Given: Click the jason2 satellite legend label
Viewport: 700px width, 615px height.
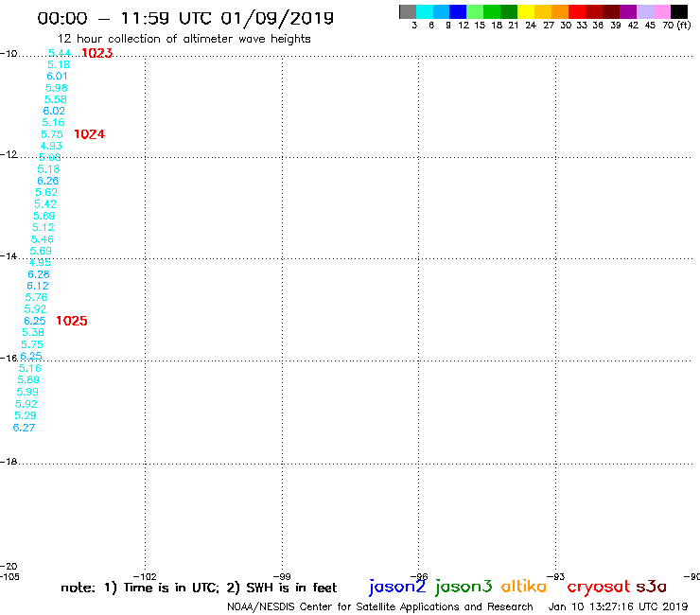Looking at the screenshot, I should (x=397, y=587).
